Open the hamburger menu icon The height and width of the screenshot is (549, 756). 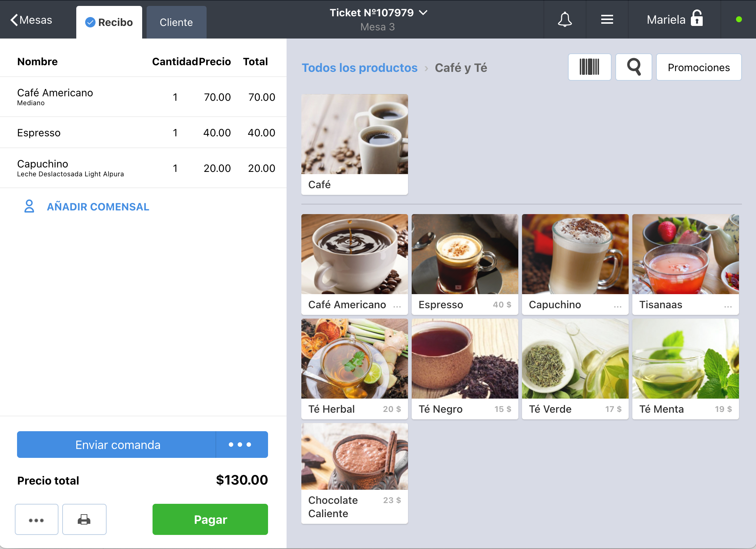(x=608, y=19)
